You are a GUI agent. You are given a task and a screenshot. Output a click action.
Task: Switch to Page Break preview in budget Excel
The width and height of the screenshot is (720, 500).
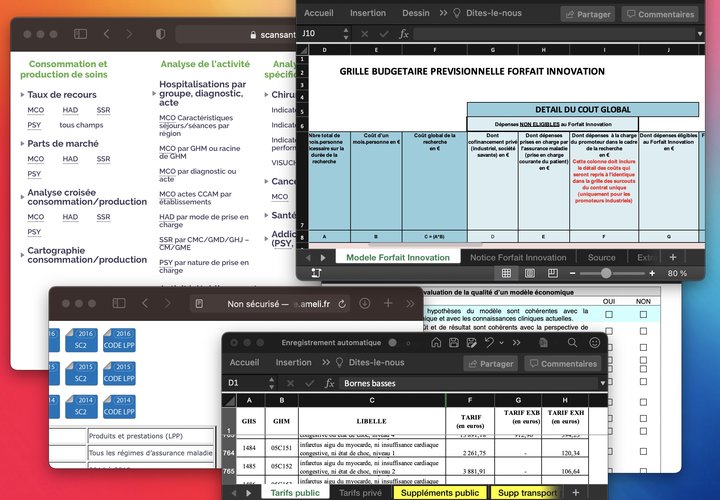553,273
